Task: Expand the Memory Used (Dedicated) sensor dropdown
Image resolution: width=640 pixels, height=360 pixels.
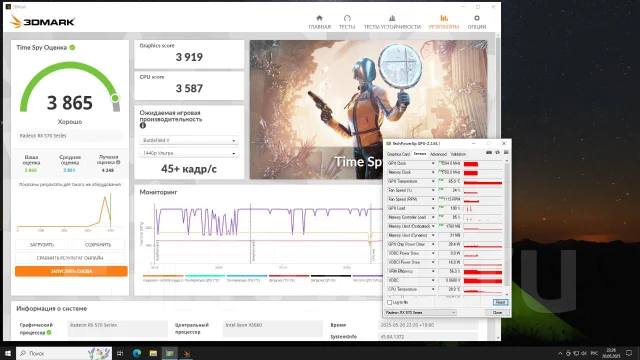Action: (x=433, y=226)
